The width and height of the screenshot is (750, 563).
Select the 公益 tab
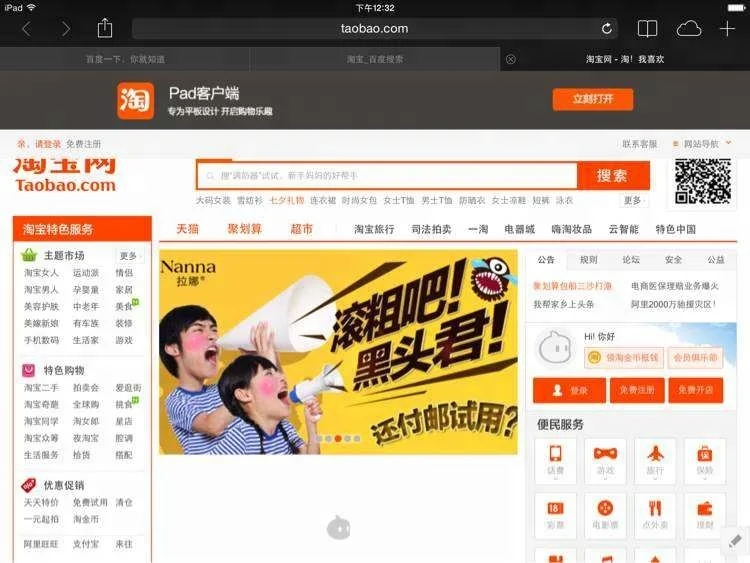716,260
